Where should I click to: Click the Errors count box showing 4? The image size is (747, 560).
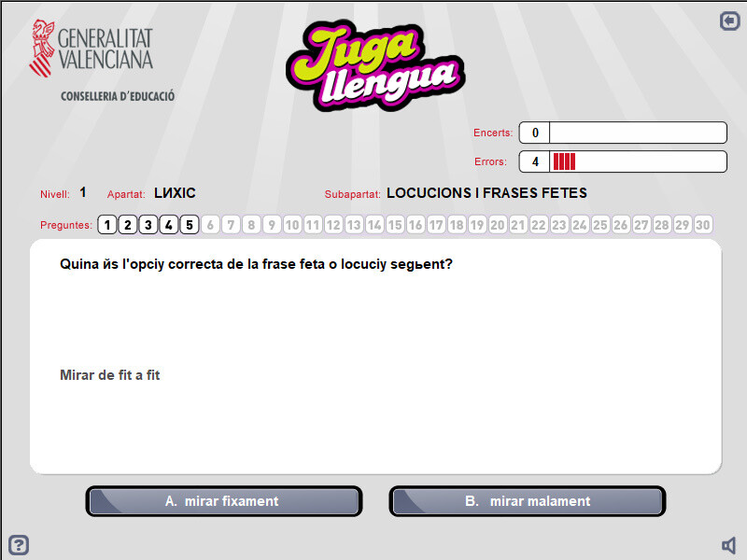tap(534, 161)
